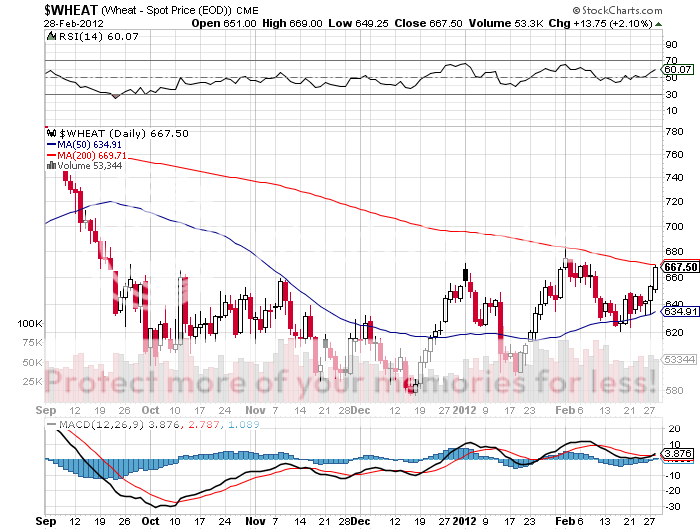
Task: Click the 667.50 current price tag
Action: coord(679,267)
